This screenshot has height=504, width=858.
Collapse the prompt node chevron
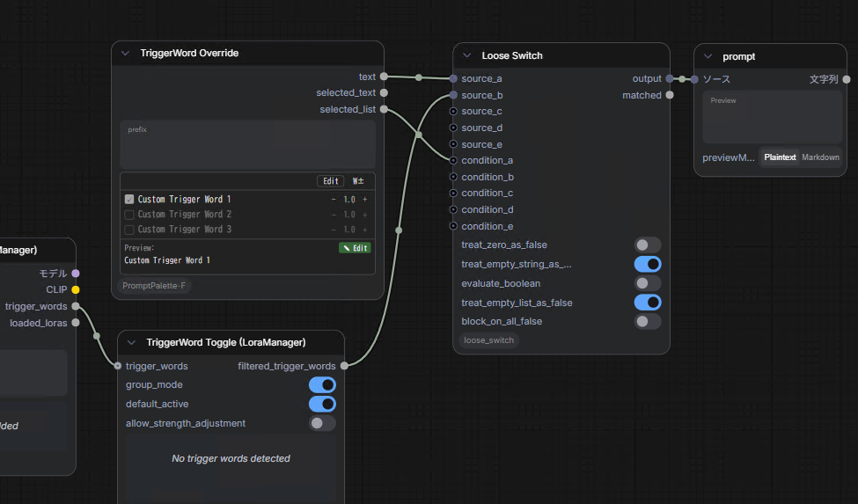(708, 57)
